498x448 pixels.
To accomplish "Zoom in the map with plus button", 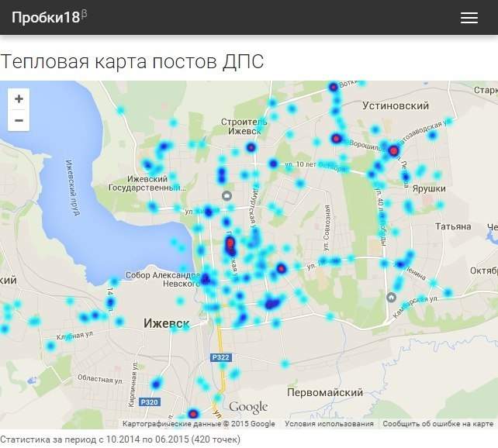I will pyautogui.click(x=19, y=99).
